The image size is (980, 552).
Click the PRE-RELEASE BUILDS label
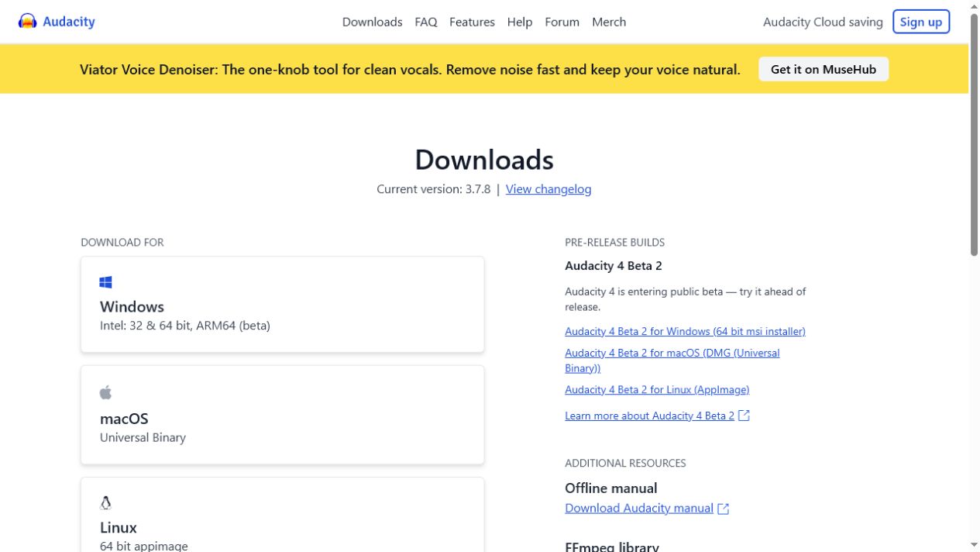coord(615,243)
